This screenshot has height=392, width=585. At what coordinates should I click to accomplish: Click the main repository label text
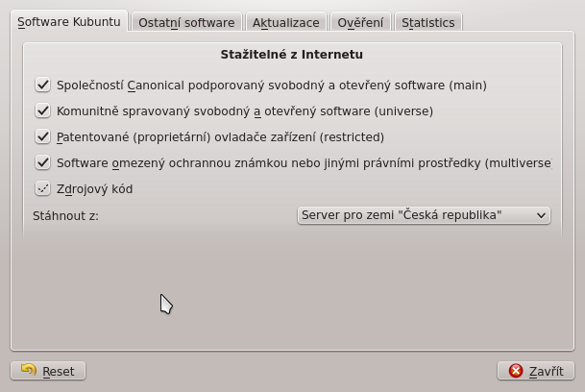coord(272,86)
